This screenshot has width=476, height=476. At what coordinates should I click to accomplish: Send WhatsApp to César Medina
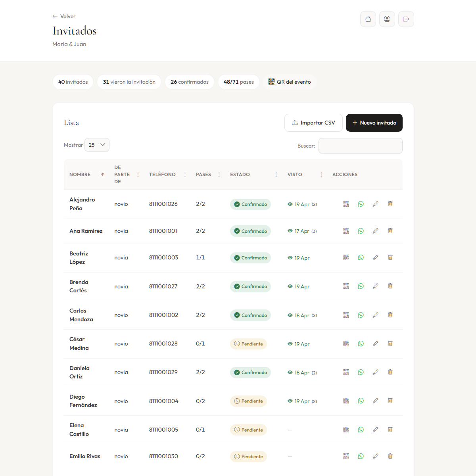(x=361, y=344)
